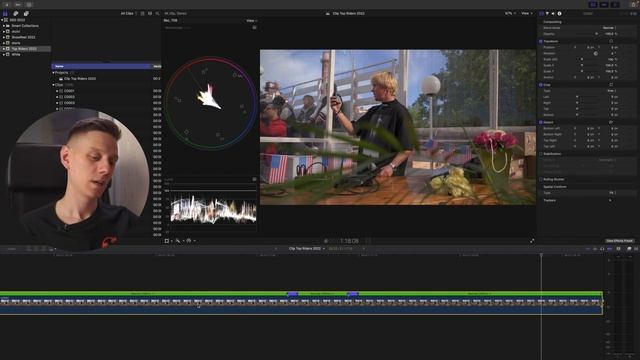Select the Clip Top Riders 2022 project
640x360 pixels.
(80, 78)
